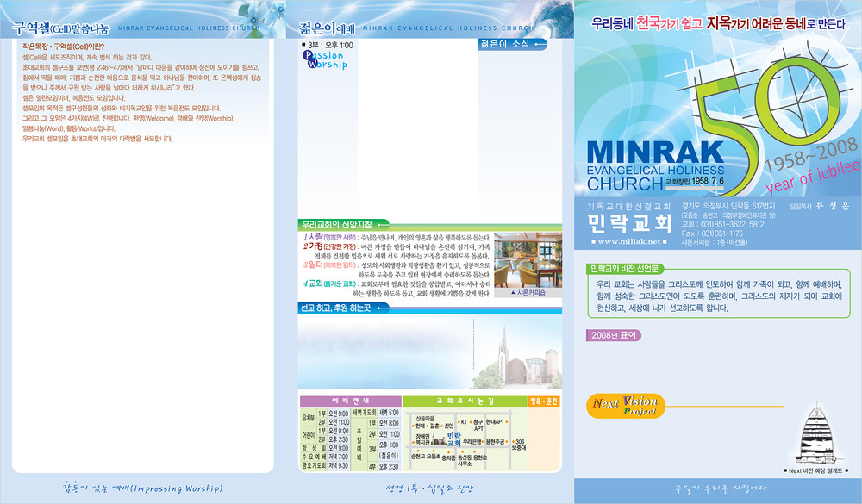
Task: Click the 예배안내 schedule table header
Action: click(x=349, y=401)
